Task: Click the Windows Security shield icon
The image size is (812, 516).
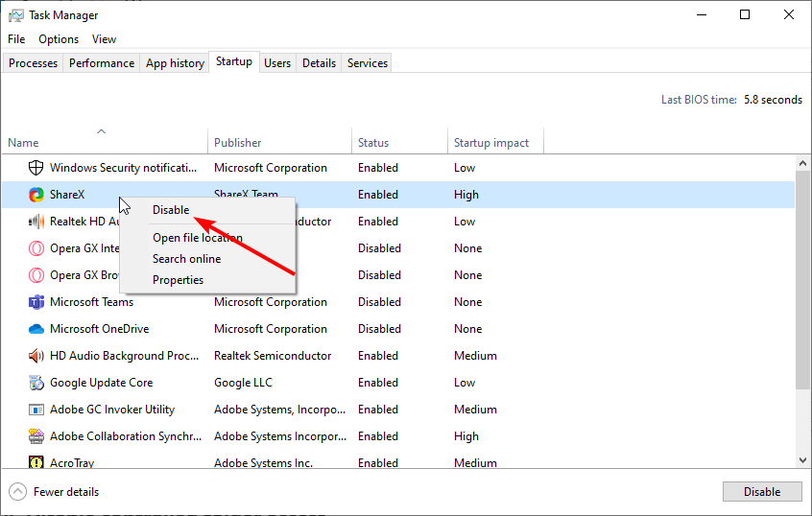Action: pos(36,168)
